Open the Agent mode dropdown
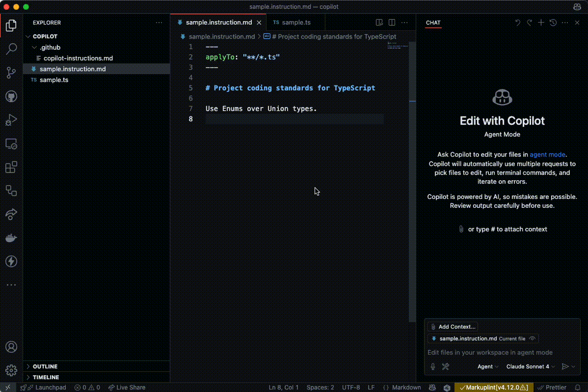 pyautogui.click(x=488, y=366)
